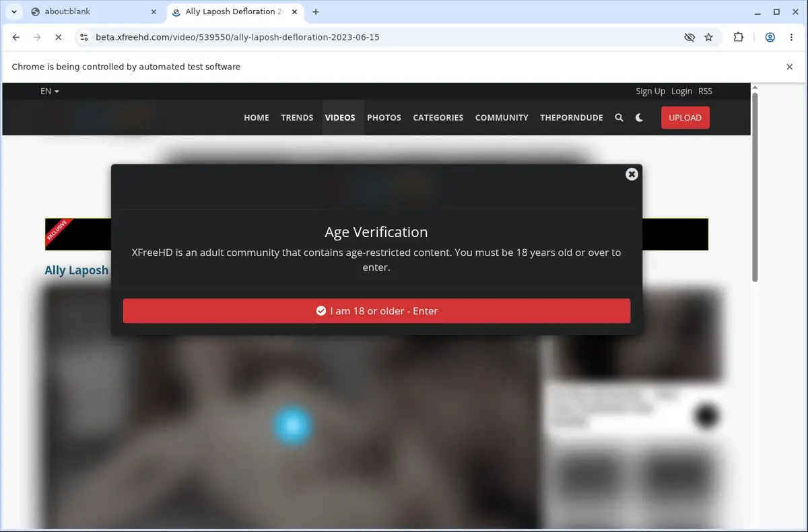The image size is (808, 532).
Task: Click the browser forward arrow
Action: 37,37
